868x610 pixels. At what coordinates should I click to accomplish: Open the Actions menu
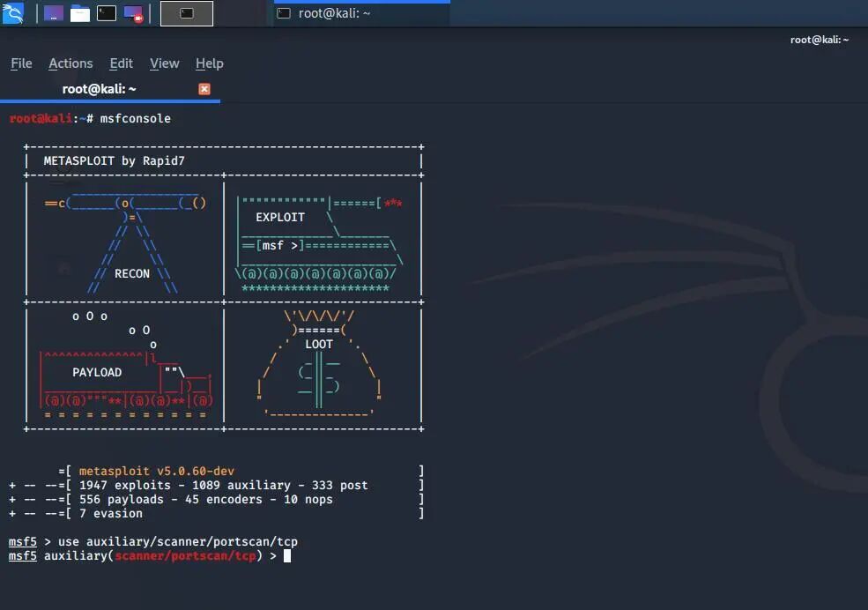tap(70, 63)
